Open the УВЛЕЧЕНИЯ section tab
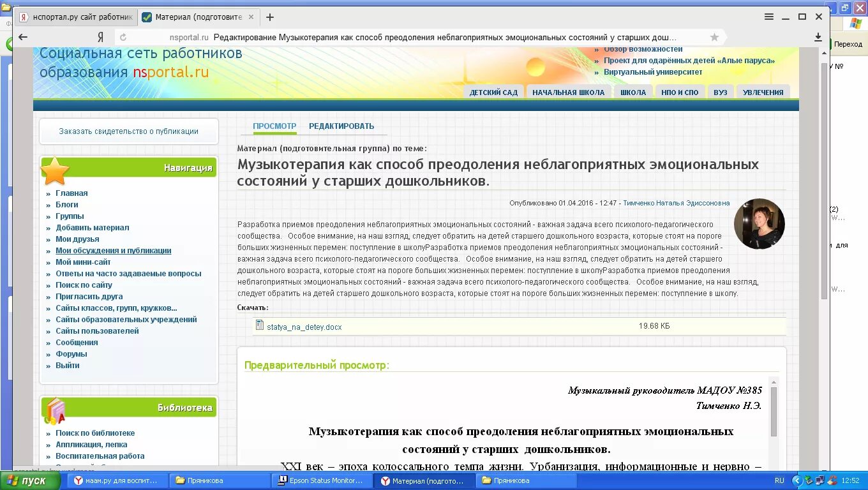This screenshot has width=868, height=490. tap(763, 92)
